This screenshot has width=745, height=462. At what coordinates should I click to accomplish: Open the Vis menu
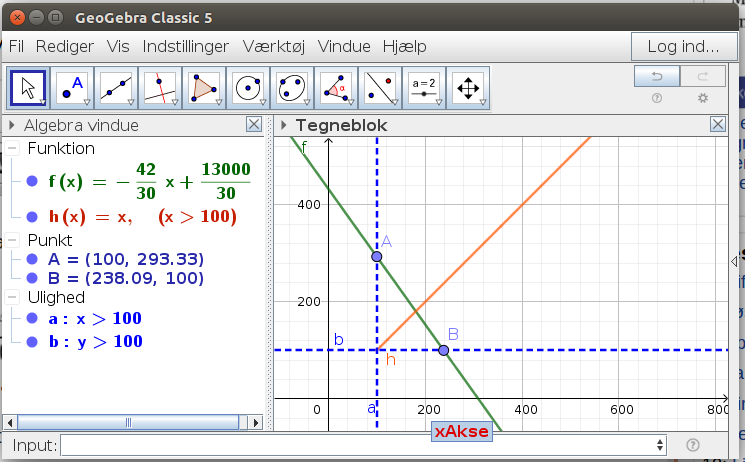click(118, 46)
